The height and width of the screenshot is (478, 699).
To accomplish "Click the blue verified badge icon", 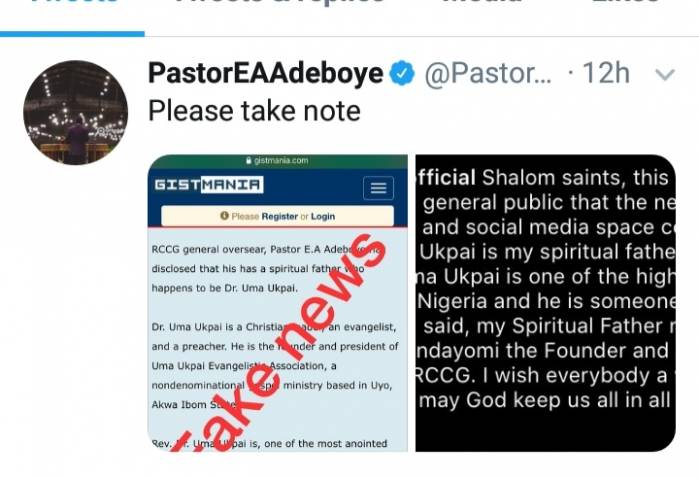I will tap(402, 73).
